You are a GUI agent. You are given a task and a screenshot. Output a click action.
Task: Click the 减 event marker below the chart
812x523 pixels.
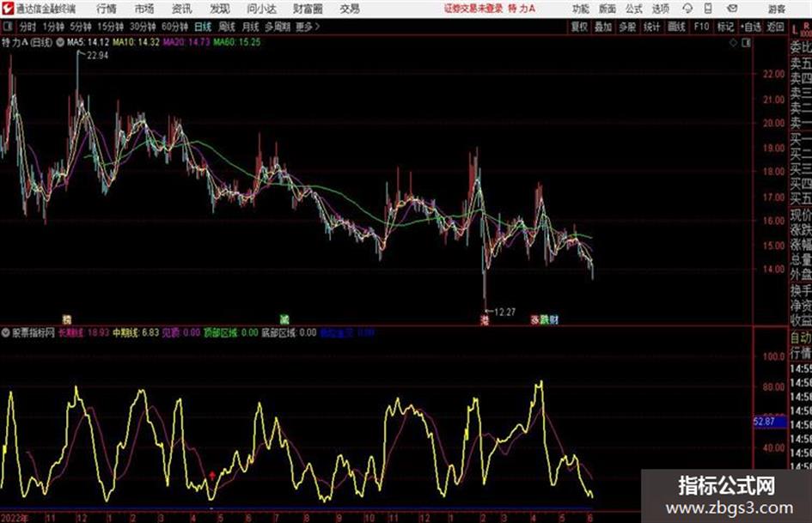284,319
